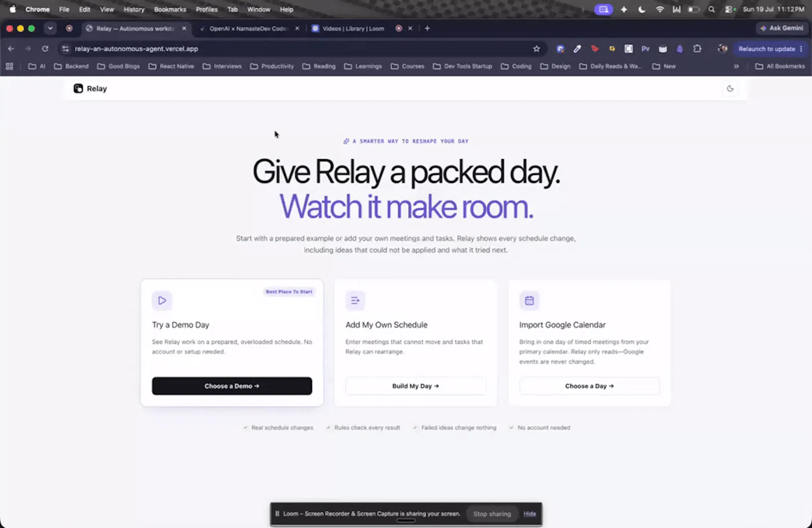Open the AI bookmarks folder
Image resolution: width=812 pixels, height=528 pixels.
37,66
